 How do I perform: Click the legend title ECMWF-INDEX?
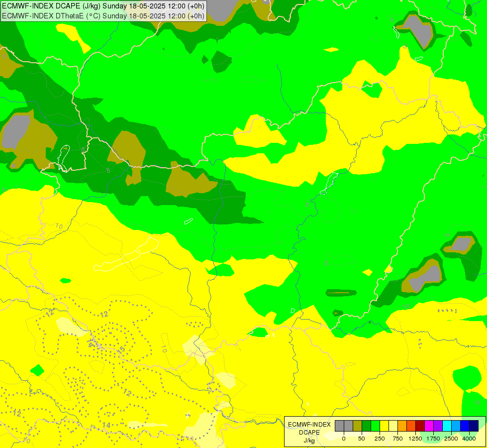309,425
